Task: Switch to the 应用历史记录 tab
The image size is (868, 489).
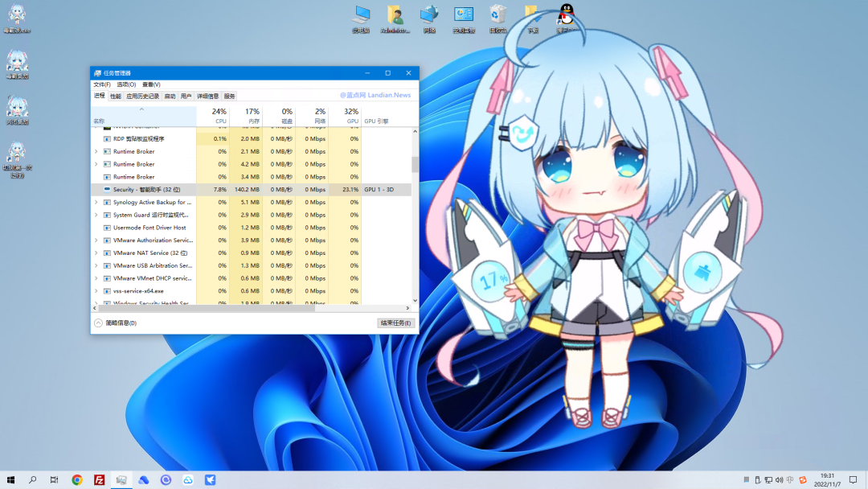Action: (x=142, y=97)
